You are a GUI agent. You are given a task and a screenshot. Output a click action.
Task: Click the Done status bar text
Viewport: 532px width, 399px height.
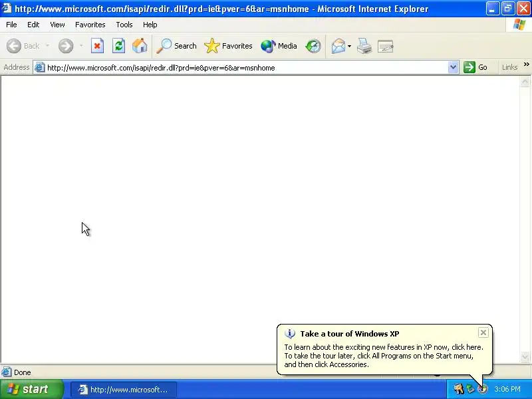point(23,372)
